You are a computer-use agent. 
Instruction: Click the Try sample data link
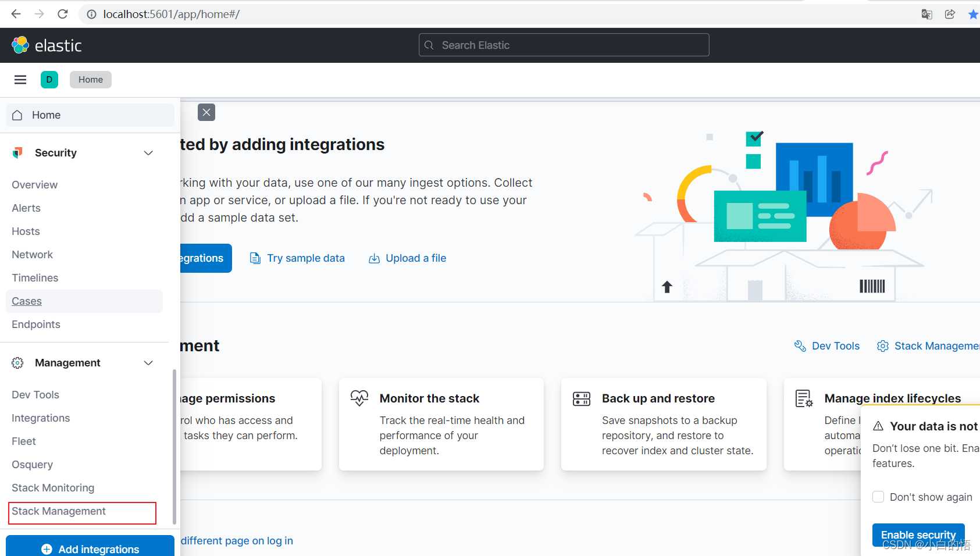pos(297,258)
